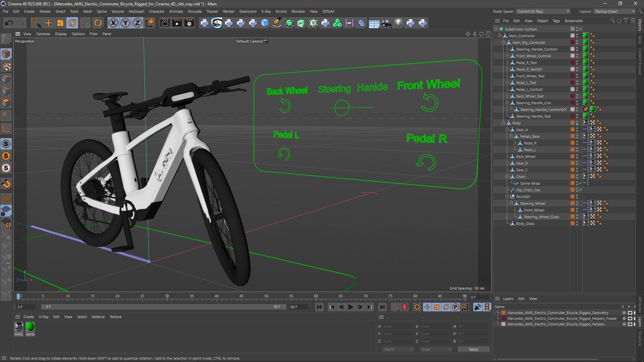Open the V-Ray menu
This screenshot has width=644, height=362.
[x=266, y=11]
